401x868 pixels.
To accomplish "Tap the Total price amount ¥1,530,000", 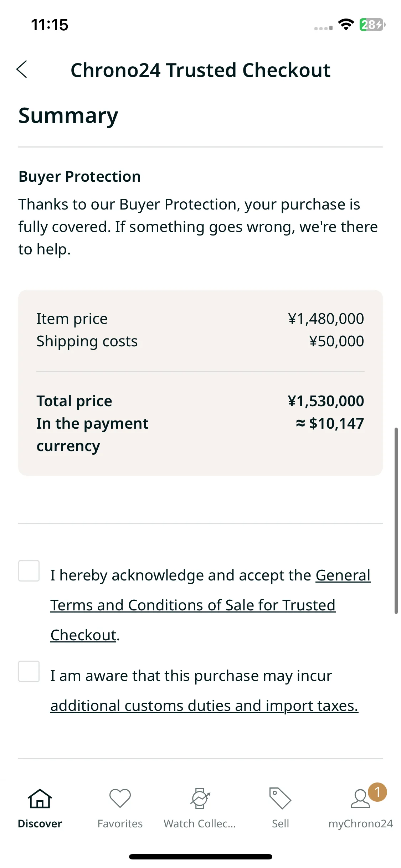I will (326, 401).
